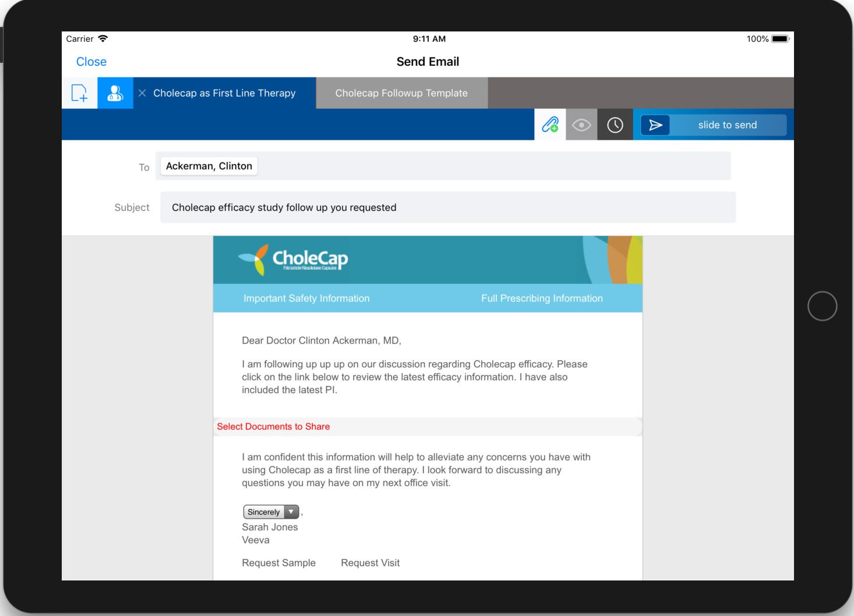Screen dimensions: 854x616
Task: Click the slide to send slider
Action: pyautogui.click(x=714, y=125)
